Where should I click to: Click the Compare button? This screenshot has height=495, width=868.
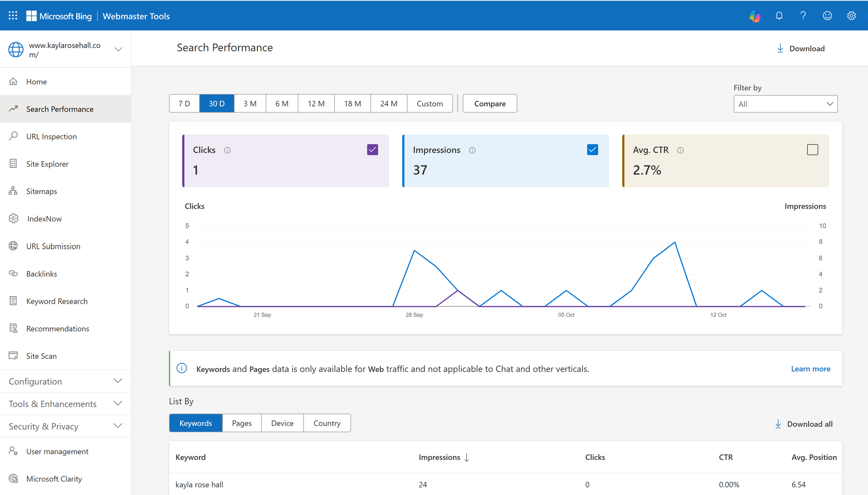[x=490, y=103]
